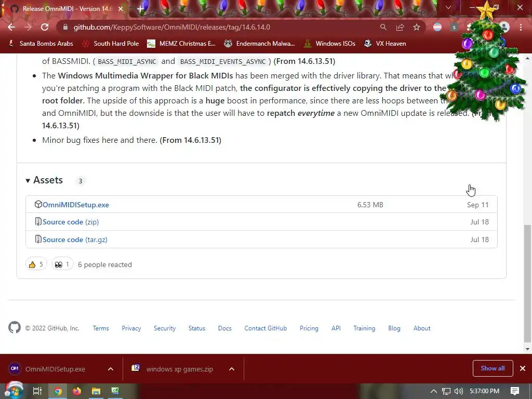
Task: Close the Release OmniMIDI tab
Action: (121, 9)
